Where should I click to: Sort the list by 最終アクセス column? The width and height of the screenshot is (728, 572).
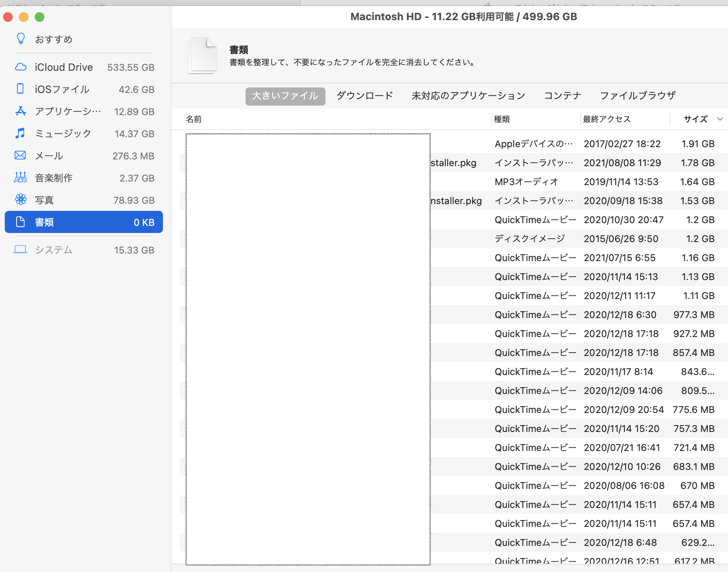607,119
